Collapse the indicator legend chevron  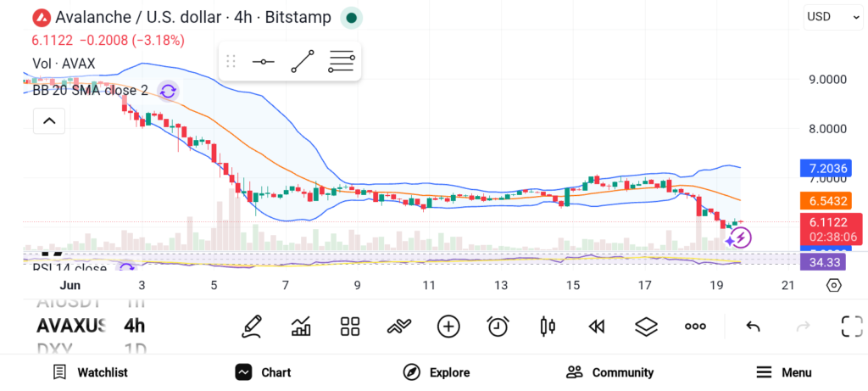point(49,120)
